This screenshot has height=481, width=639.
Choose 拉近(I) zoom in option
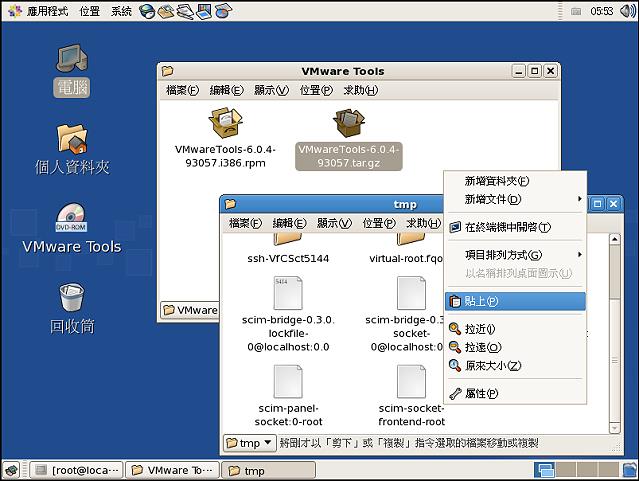pyautogui.click(x=515, y=329)
